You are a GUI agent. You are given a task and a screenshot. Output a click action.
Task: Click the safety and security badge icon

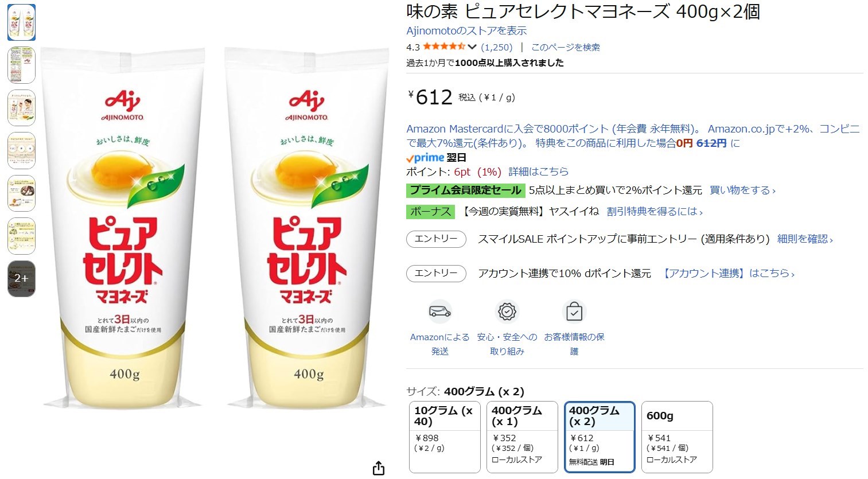point(507,311)
